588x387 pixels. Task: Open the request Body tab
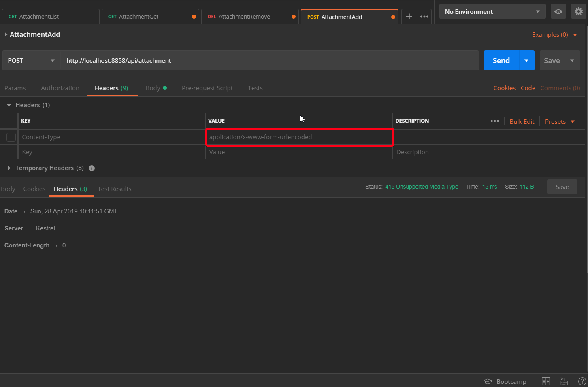click(156, 88)
